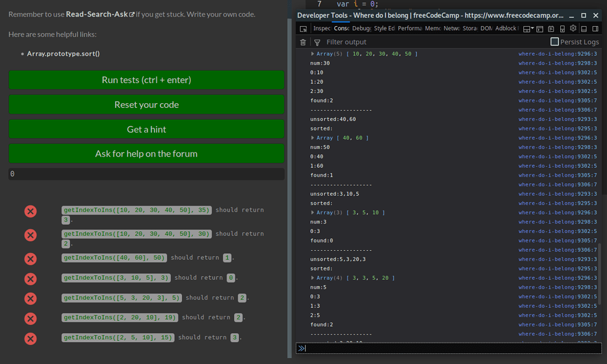Dock DevTools to bottom icon
The height and width of the screenshot is (364, 607).
[x=584, y=28]
